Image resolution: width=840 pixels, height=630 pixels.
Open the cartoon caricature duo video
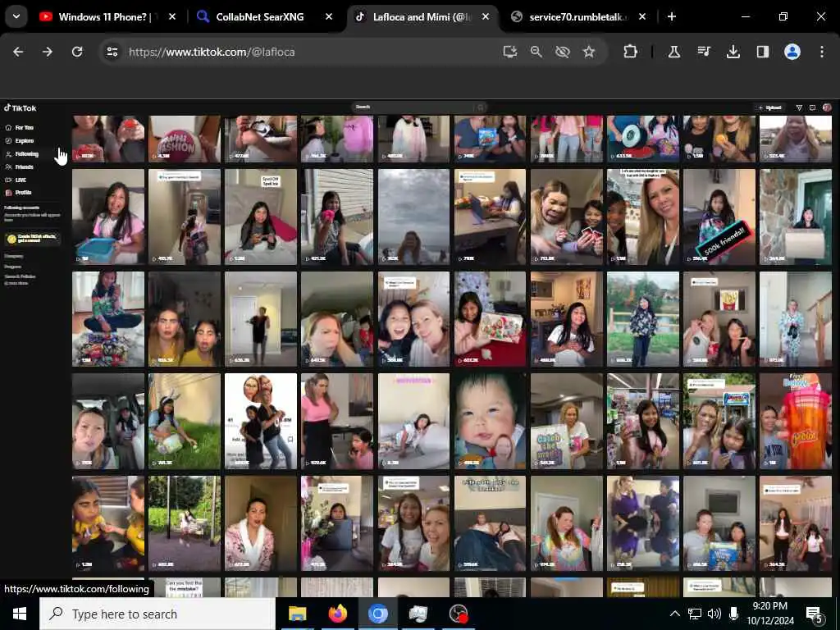[x=260, y=421]
